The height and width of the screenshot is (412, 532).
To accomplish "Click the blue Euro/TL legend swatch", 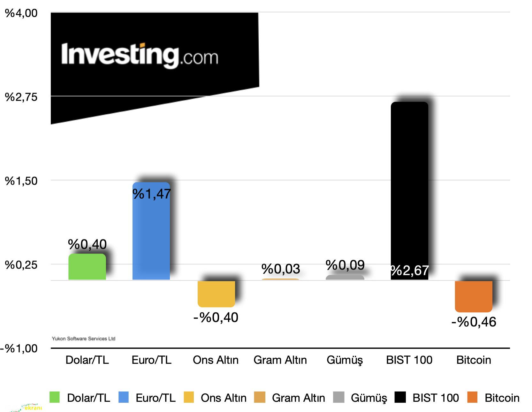I will click(124, 397).
